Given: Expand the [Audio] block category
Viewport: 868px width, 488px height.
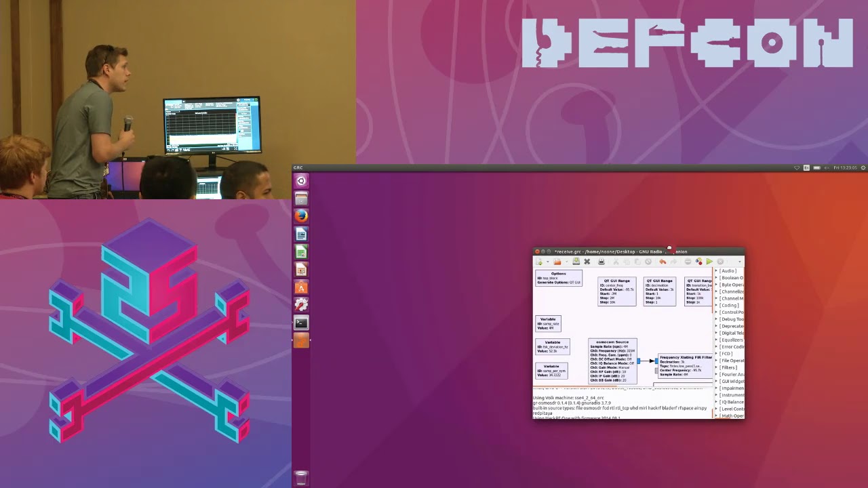Looking at the screenshot, I should (x=716, y=271).
